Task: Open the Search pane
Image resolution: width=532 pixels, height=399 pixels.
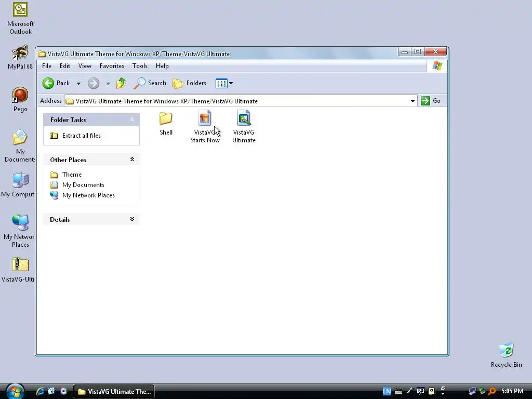Action: coord(150,83)
